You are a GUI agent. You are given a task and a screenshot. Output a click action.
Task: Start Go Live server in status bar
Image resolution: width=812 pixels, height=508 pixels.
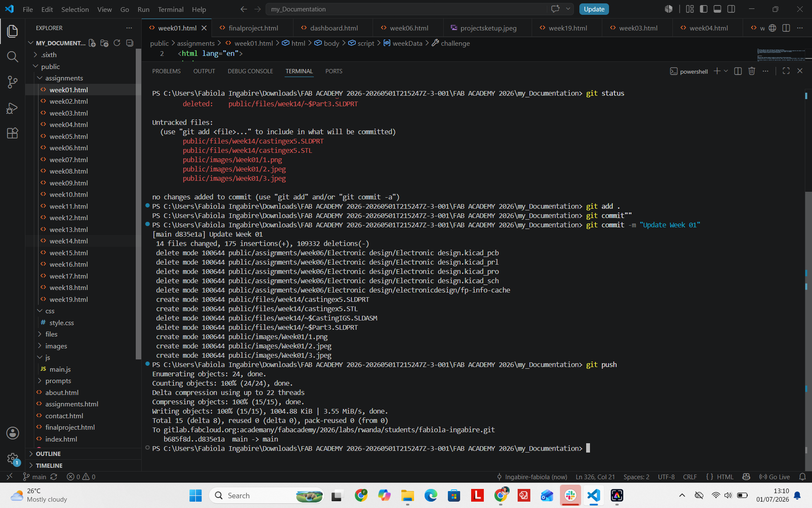pos(774,477)
